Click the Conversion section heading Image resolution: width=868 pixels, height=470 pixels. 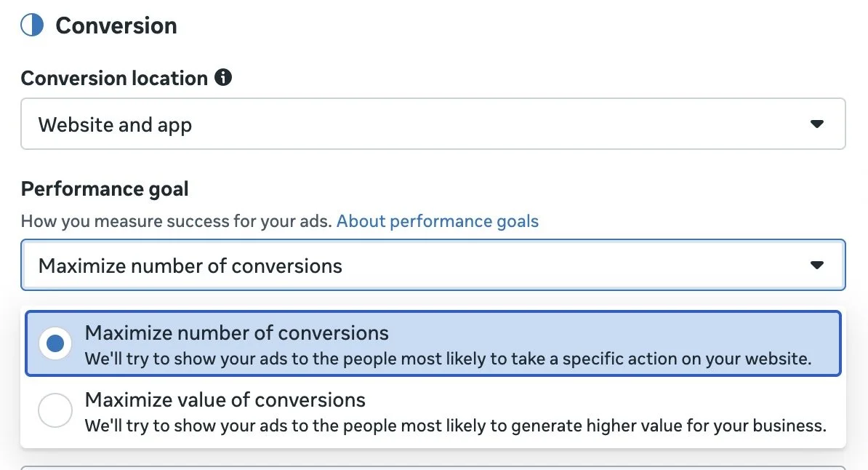(x=116, y=25)
